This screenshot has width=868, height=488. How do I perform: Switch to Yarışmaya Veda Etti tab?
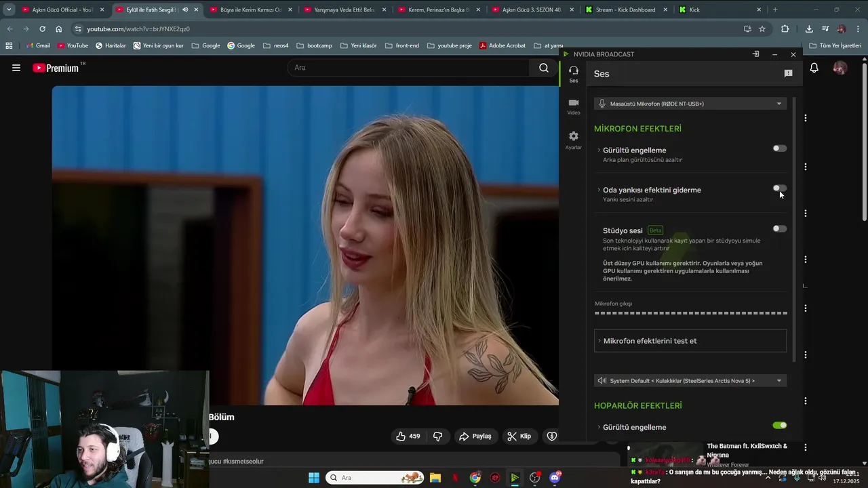tap(344, 9)
